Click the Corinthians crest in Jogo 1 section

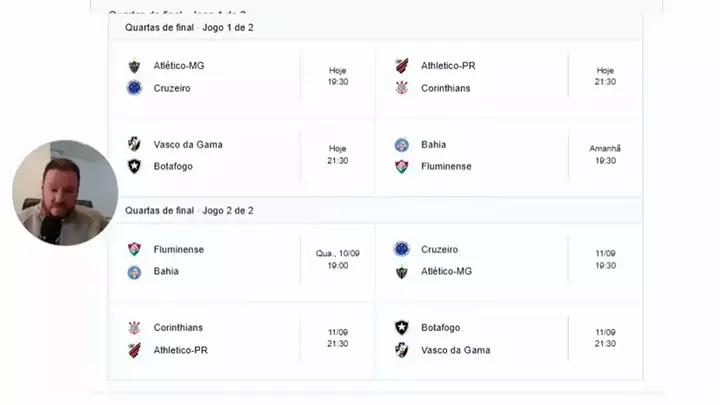pos(402,88)
